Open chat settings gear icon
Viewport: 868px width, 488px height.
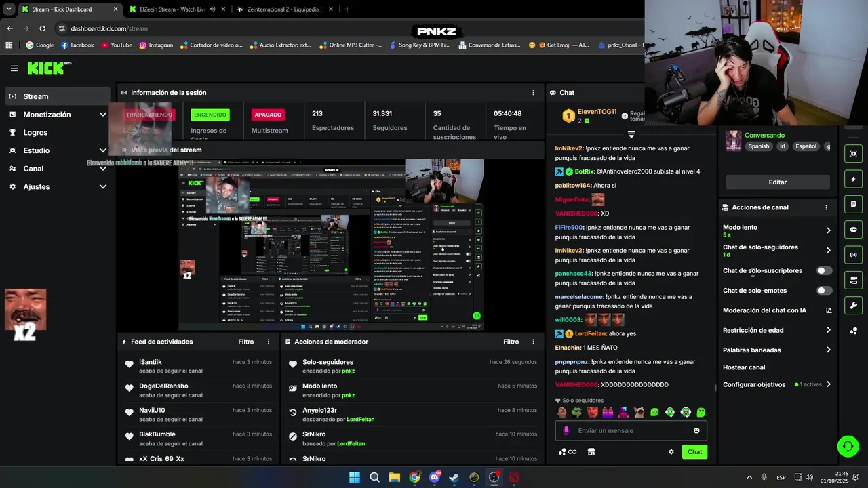pos(671,452)
